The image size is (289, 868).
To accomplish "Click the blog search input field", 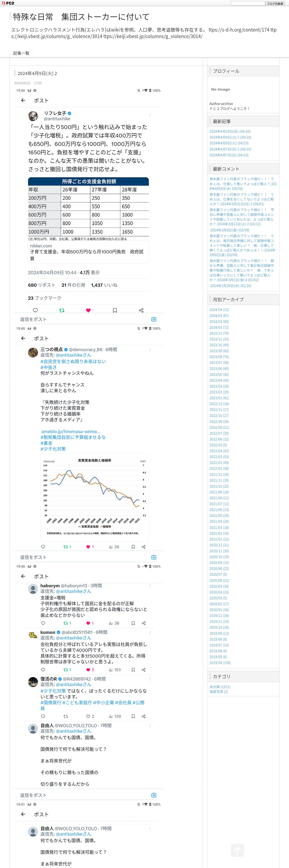I will point(248,3).
